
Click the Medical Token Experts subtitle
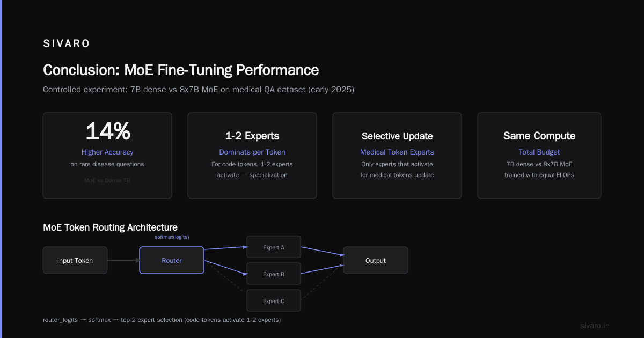click(x=397, y=152)
